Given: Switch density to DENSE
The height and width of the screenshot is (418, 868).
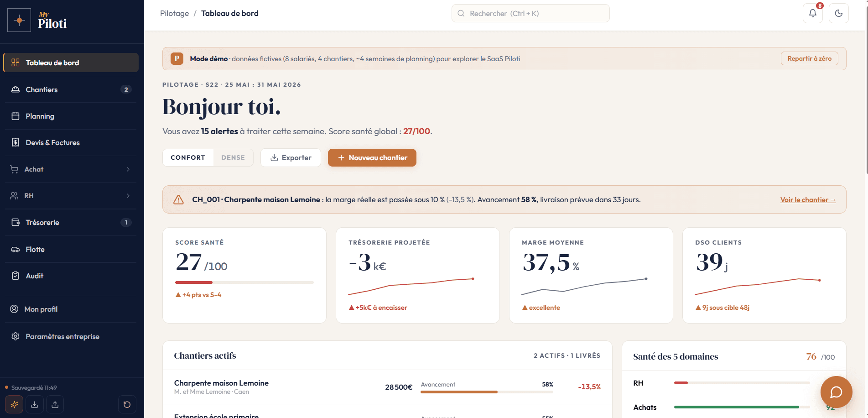Looking at the screenshot, I should click(x=233, y=157).
